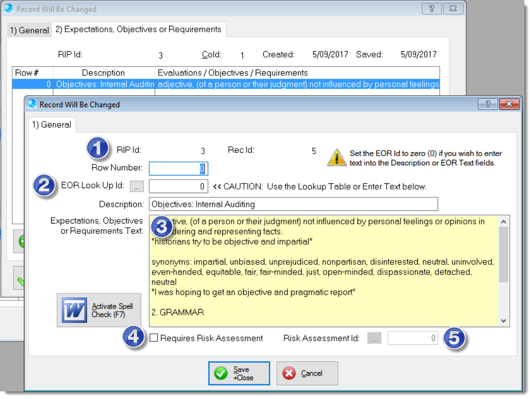The height and width of the screenshot is (399, 532).
Task: Click into the Description text field
Action: pos(293,204)
